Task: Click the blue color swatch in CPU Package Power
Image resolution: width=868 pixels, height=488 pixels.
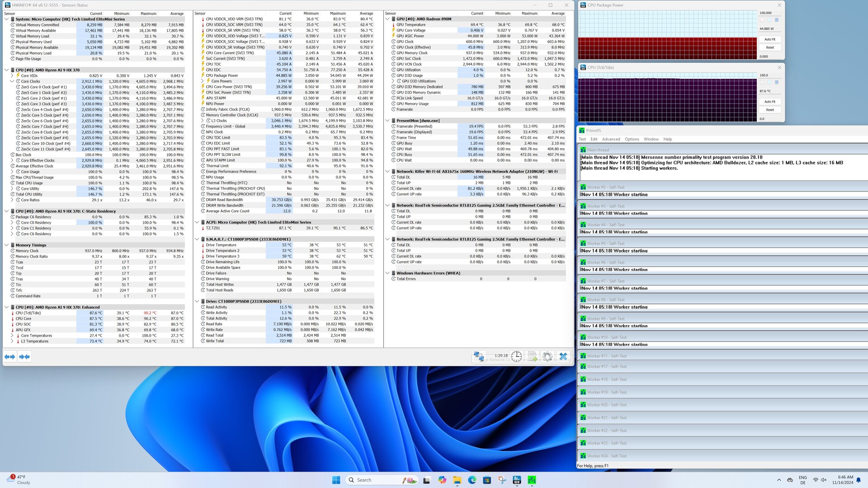Action: click(x=777, y=20)
